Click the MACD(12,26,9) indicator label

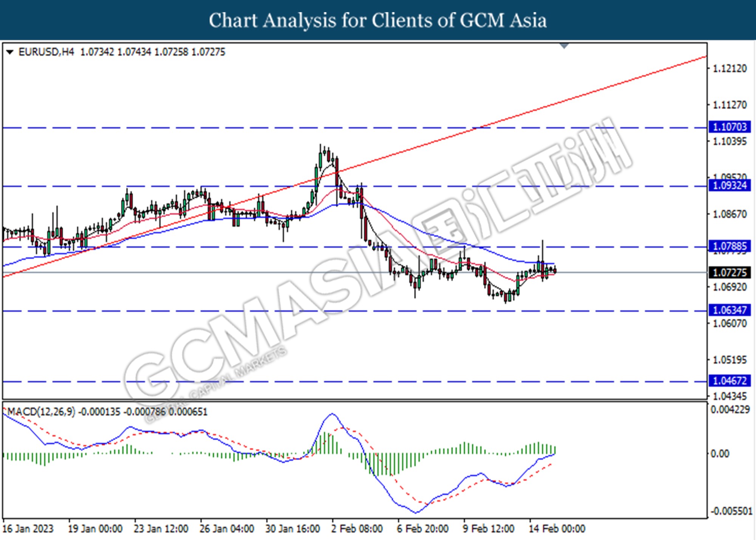click(x=41, y=411)
